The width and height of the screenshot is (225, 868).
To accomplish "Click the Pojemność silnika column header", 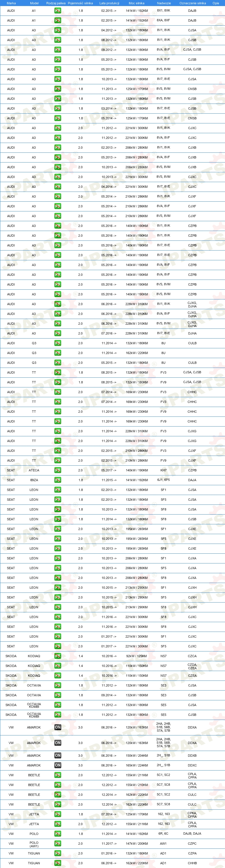I will (80, 3).
